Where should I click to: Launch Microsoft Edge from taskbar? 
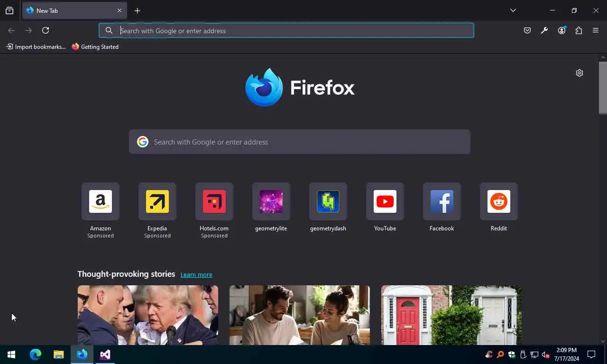(36, 355)
